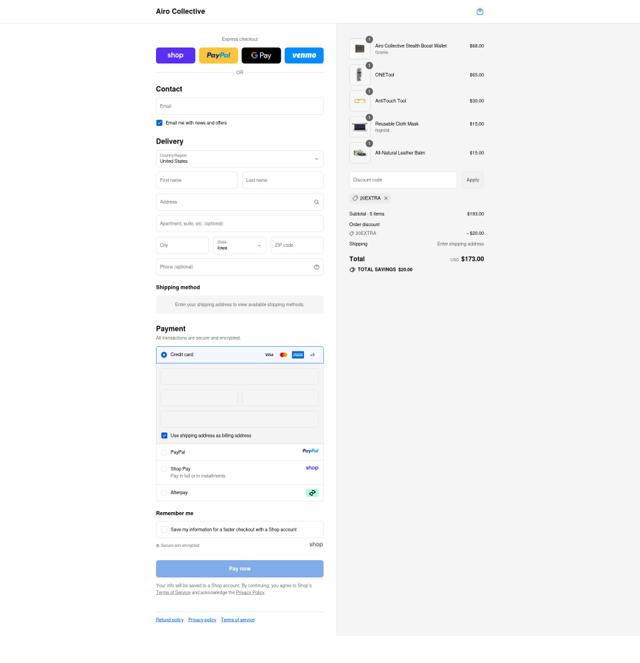Click the shop logo in Shop Pay row
The width and height of the screenshot is (640, 663).
(312, 468)
